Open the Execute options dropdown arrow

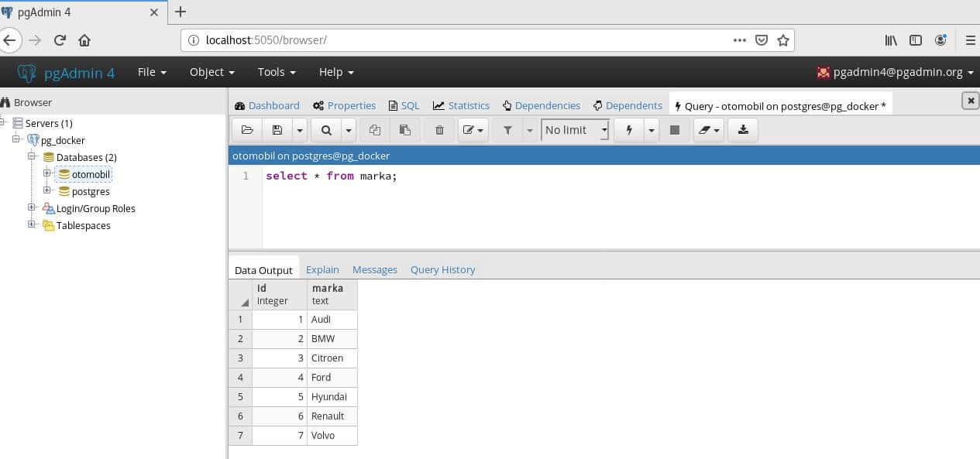tap(652, 130)
